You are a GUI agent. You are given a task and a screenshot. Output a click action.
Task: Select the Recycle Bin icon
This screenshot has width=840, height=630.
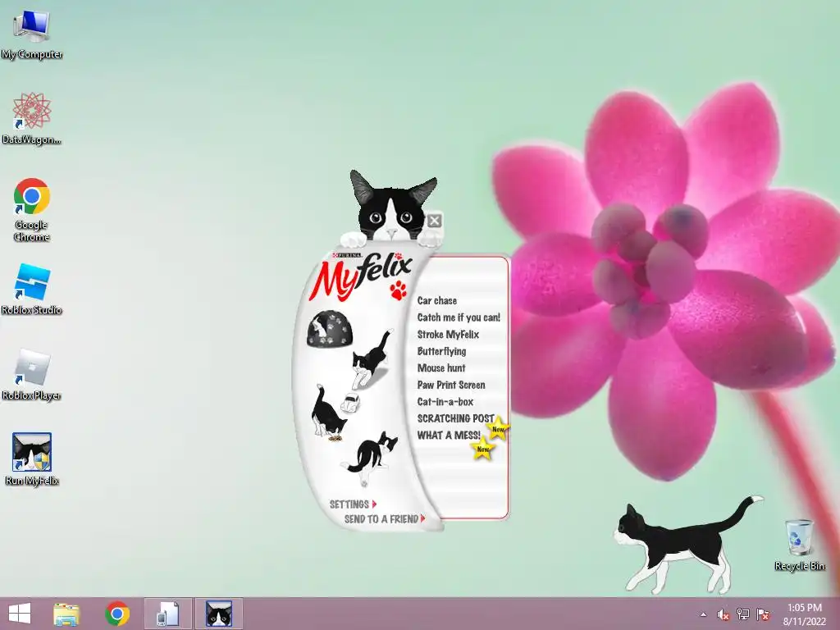click(799, 545)
